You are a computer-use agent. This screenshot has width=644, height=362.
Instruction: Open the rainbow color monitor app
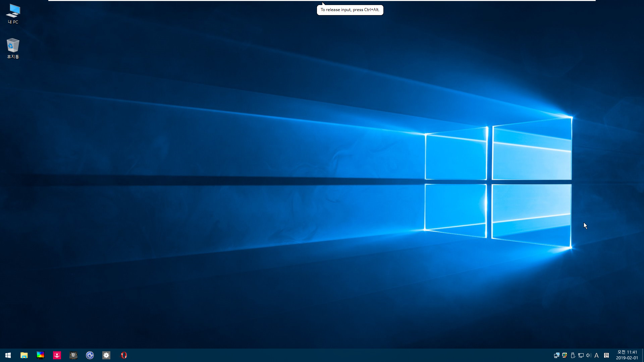(x=41, y=355)
